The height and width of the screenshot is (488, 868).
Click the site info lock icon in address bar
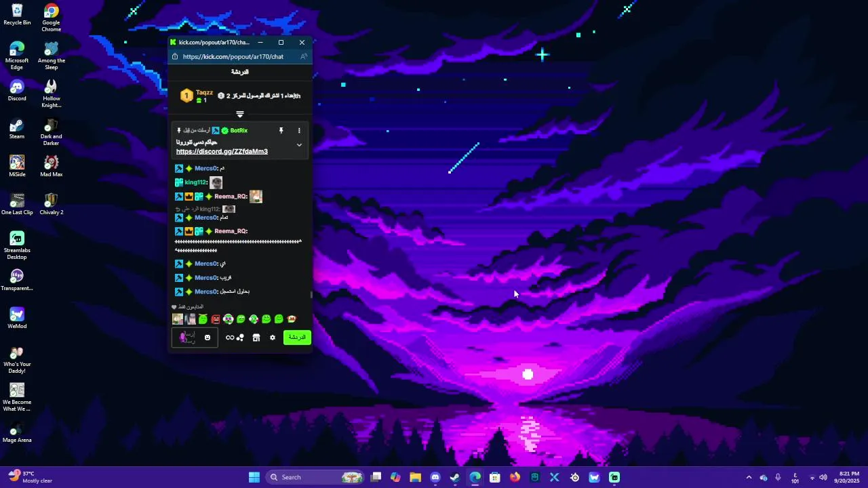(x=175, y=57)
